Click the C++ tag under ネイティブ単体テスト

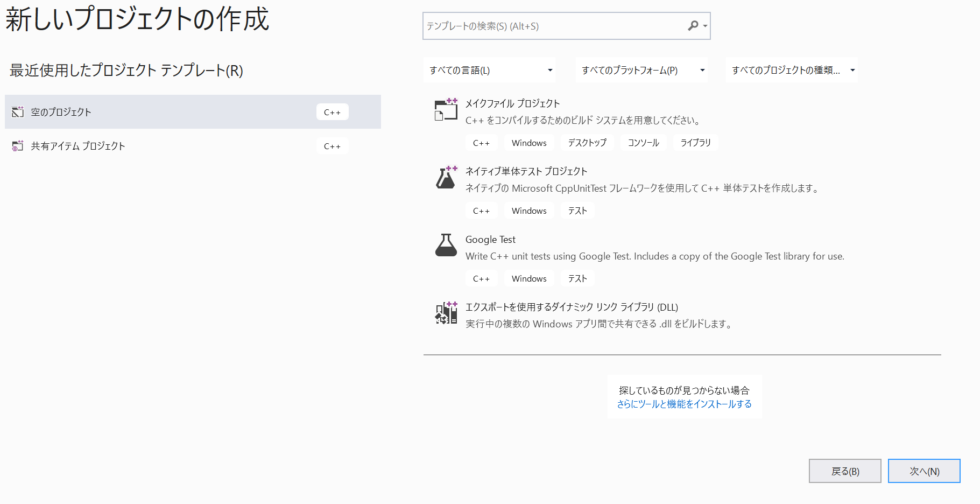[481, 211]
